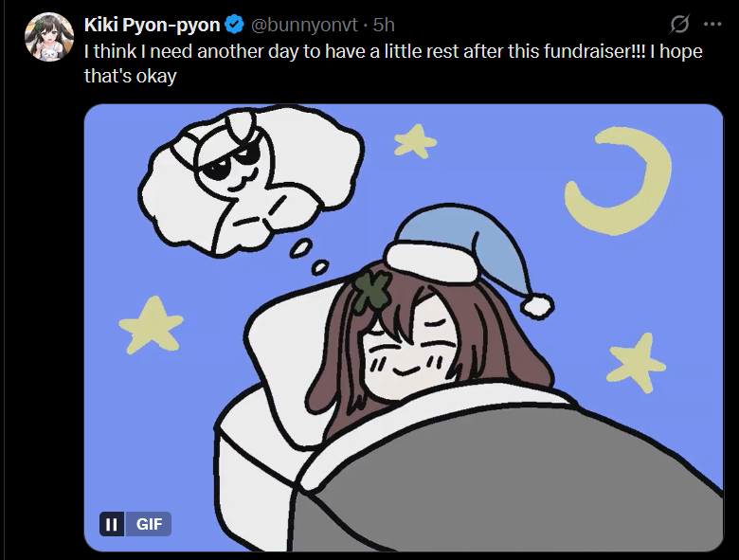The height and width of the screenshot is (560, 739).
Task: Open the @bunnyonvt handle link
Action: point(304,25)
